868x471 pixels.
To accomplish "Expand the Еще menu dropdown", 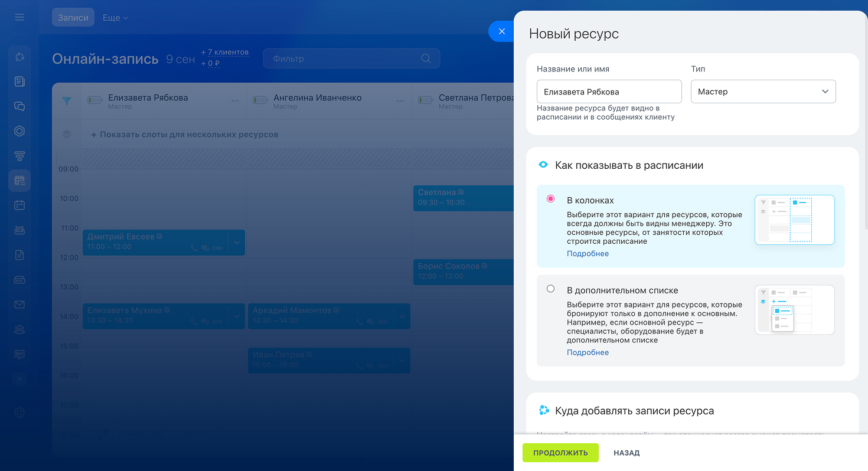I will (x=115, y=18).
